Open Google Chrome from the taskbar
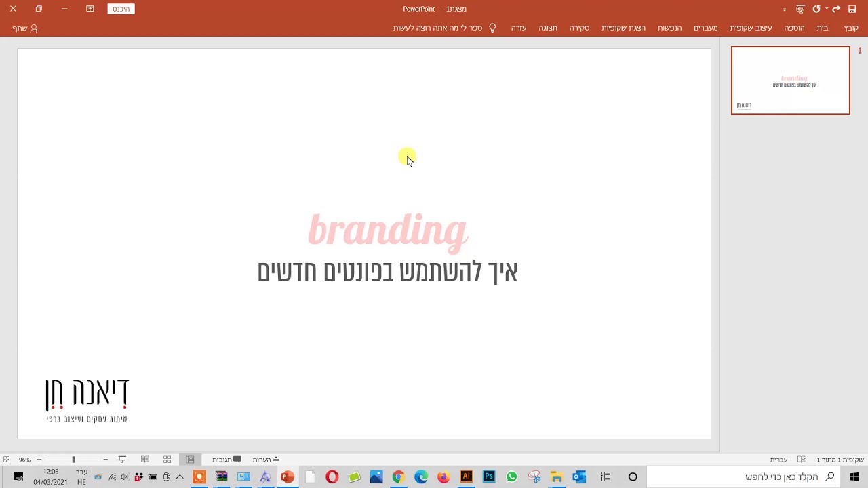The width and height of the screenshot is (868, 488). (x=398, y=477)
